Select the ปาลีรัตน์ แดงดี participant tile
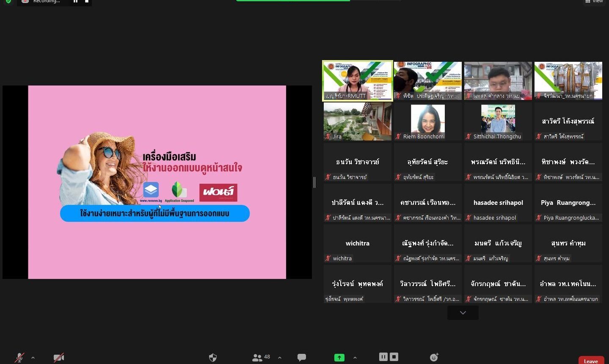609x364 pixels. 358,203
